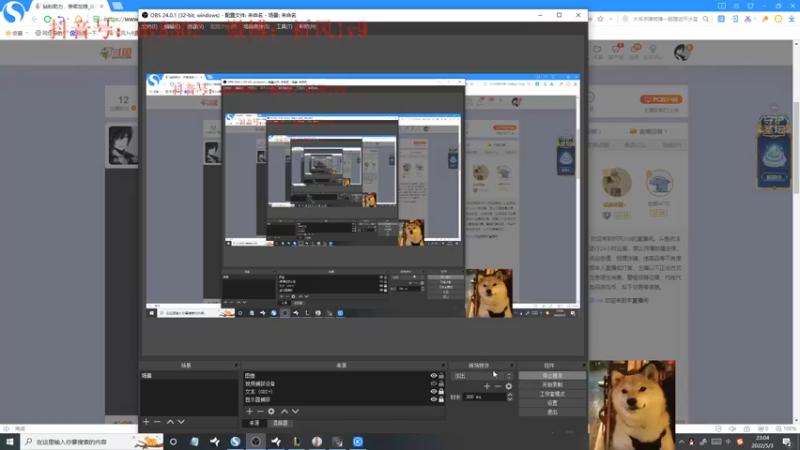Toggle the lock on the 文本 (GDI+) source
Image resolution: width=800 pixels, height=450 pixels.
tap(441, 391)
